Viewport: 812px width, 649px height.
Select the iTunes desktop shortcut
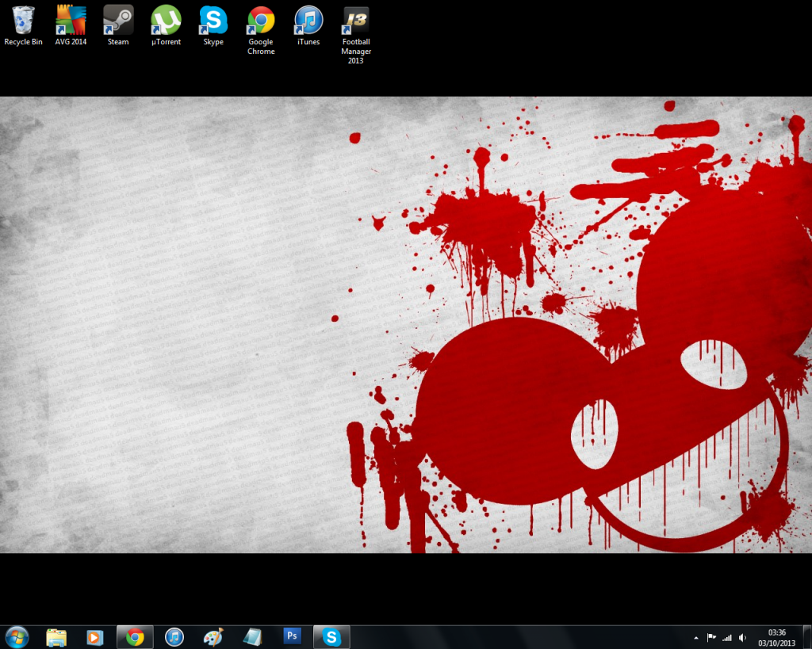point(308,26)
